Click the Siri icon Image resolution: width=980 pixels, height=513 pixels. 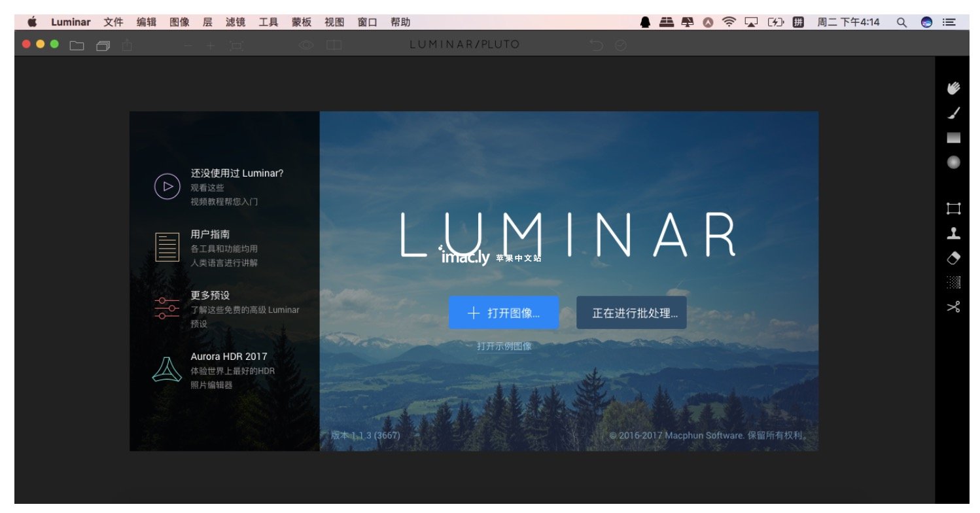tap(926, 22)
